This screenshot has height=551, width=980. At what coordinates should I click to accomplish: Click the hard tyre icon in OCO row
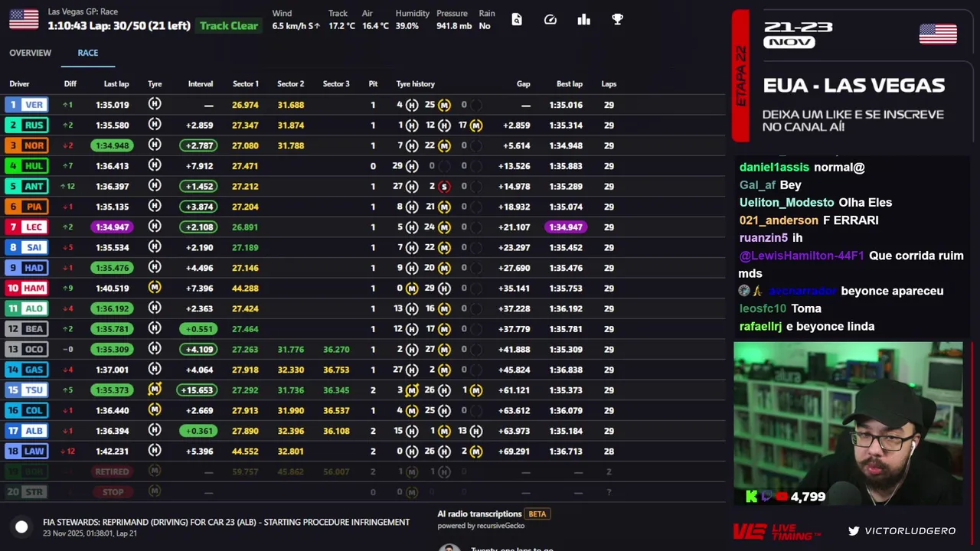pos(155,349)
